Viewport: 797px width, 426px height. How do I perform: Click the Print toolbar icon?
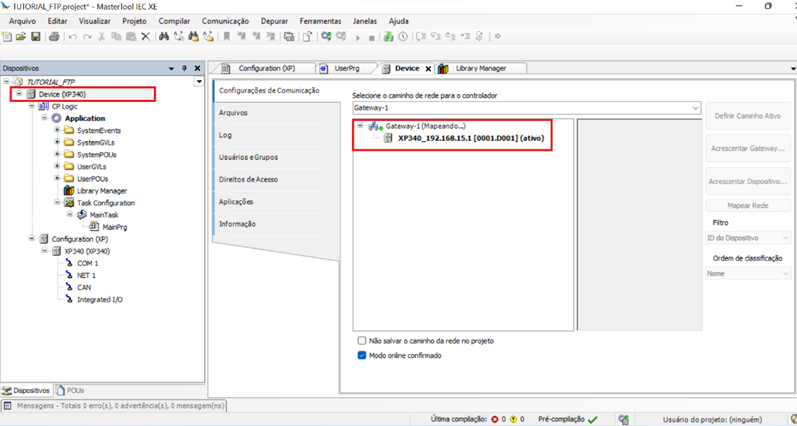(x=52, y=37)
